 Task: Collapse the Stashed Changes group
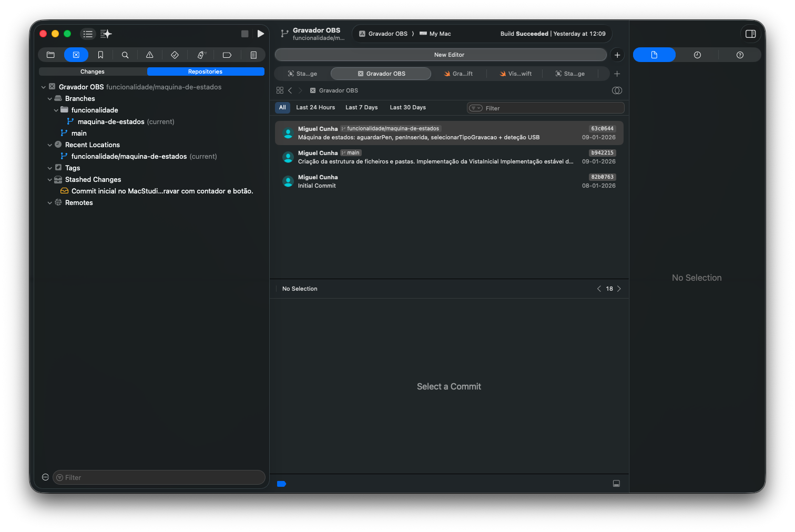point(50,180)
